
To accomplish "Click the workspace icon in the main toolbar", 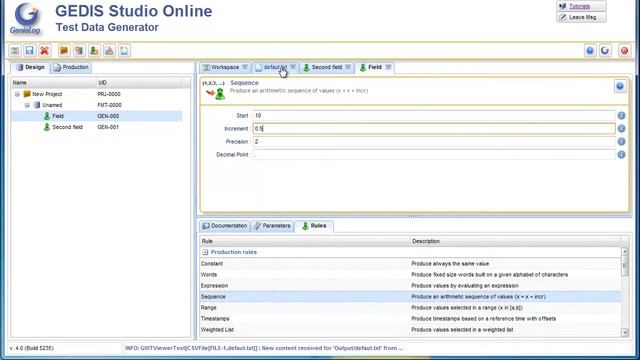I will [15, 51].
